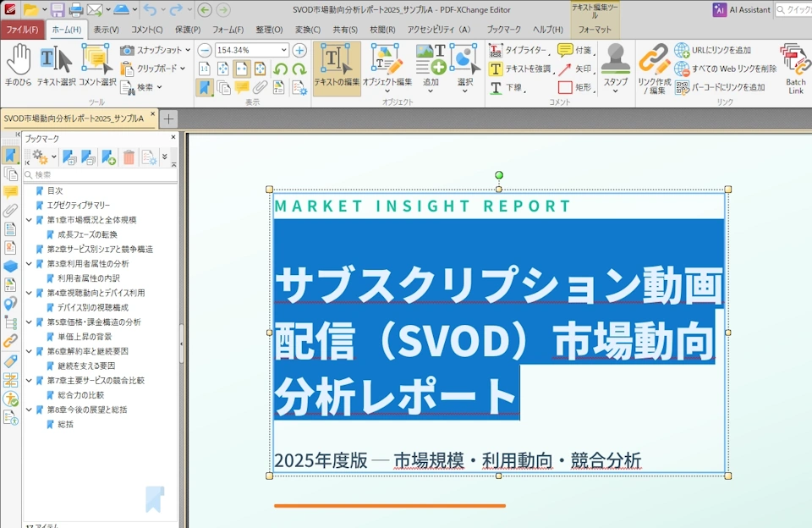
Task: Switch to the コメント(C) tab
Action: point(147,30)
